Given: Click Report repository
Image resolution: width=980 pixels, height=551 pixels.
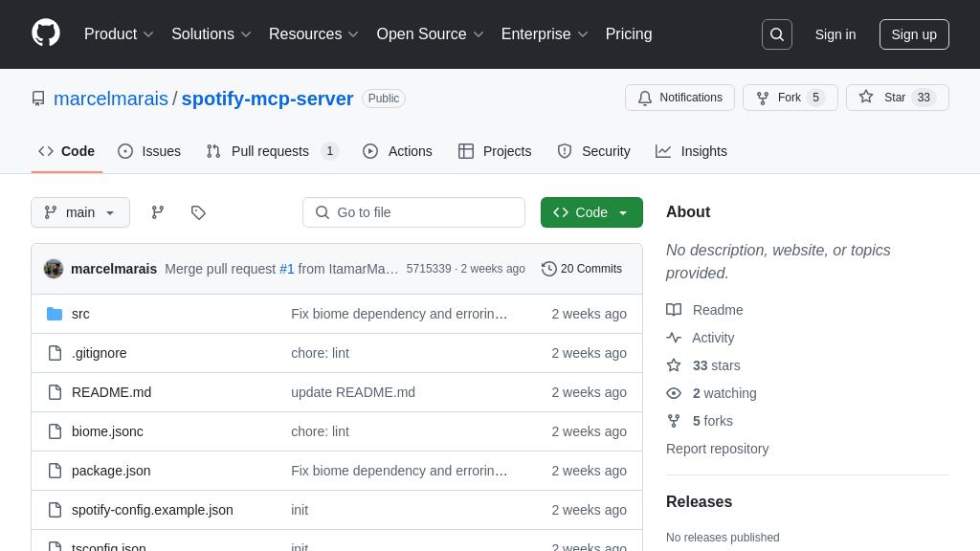Looking at the screenshot, I should coord(718,449).
